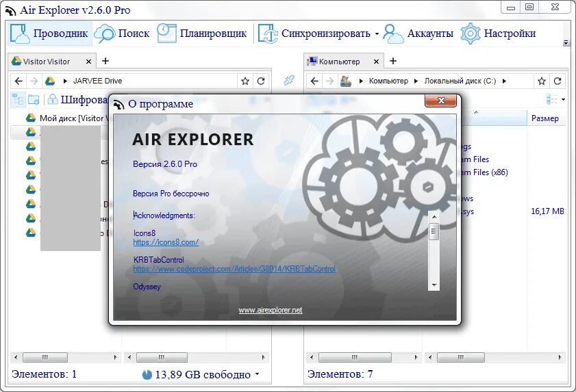Expand the arrow before Компьютер in path
The image size is (576, 392).
(361, 81)
